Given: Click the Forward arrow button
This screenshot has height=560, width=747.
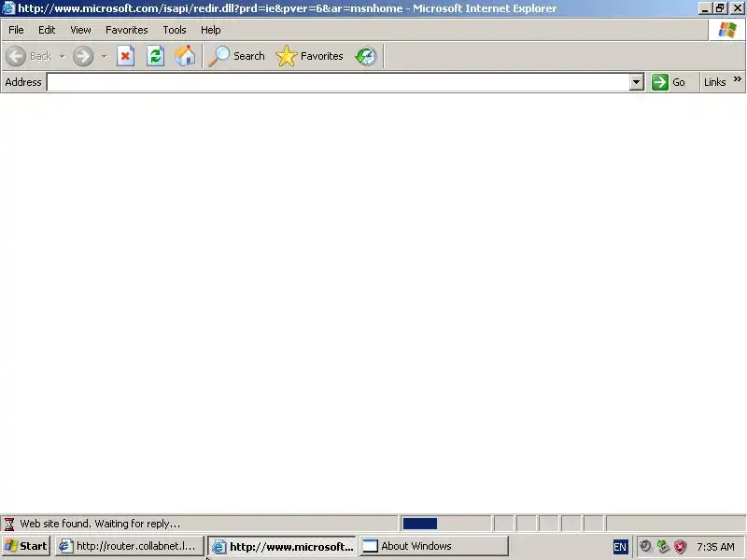Looking at the screenshot, I should (83, 56).
